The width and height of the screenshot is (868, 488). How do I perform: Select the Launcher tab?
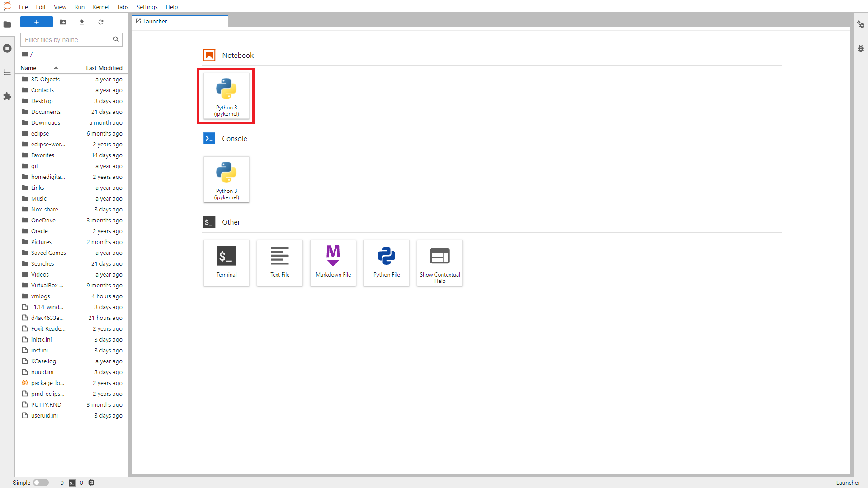click(x=155, y=21)
